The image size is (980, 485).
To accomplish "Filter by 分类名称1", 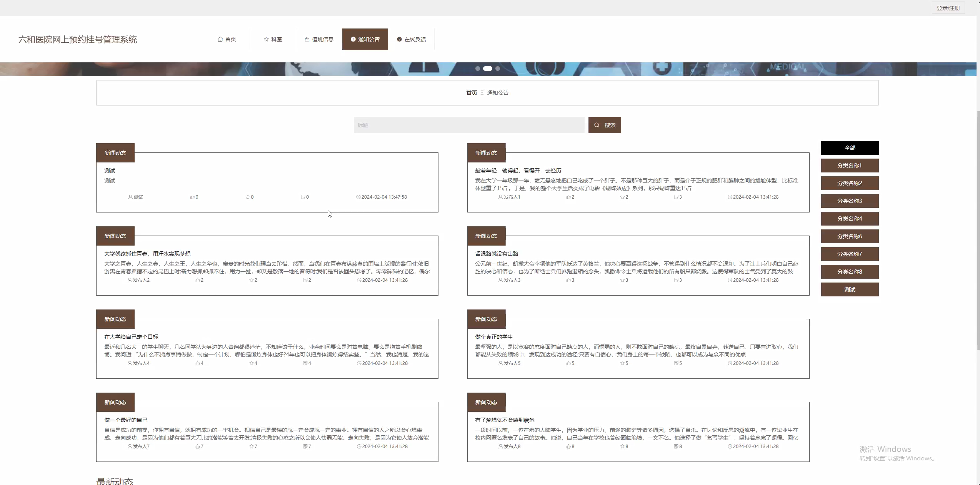I will click(850, 166).
